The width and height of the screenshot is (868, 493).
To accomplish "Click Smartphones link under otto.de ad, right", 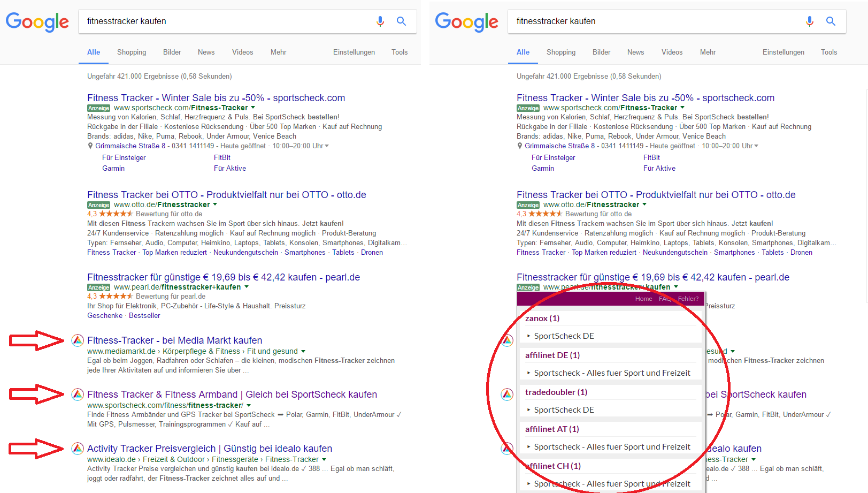I will [734, 253].
